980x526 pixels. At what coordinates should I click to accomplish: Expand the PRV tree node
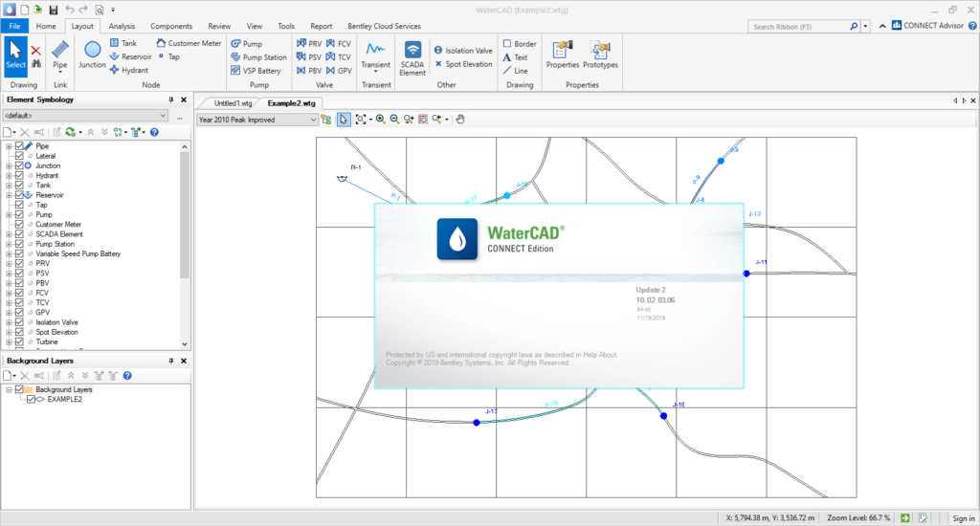coord(9,264)
